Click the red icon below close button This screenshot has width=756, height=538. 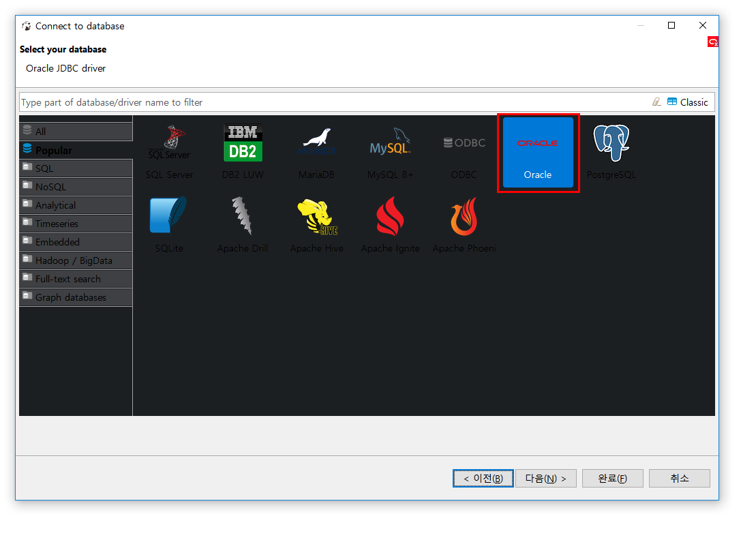tap(712, 42)
